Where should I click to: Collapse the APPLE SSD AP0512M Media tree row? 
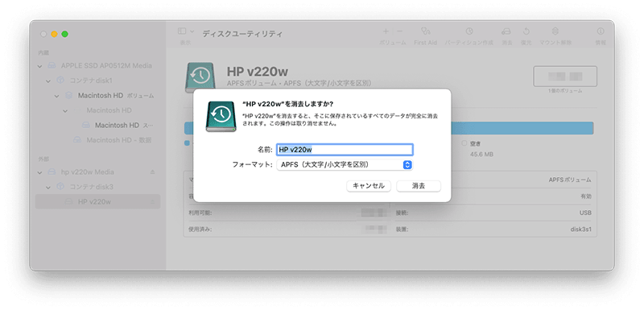pyautogui.click(x=39, y=66)
